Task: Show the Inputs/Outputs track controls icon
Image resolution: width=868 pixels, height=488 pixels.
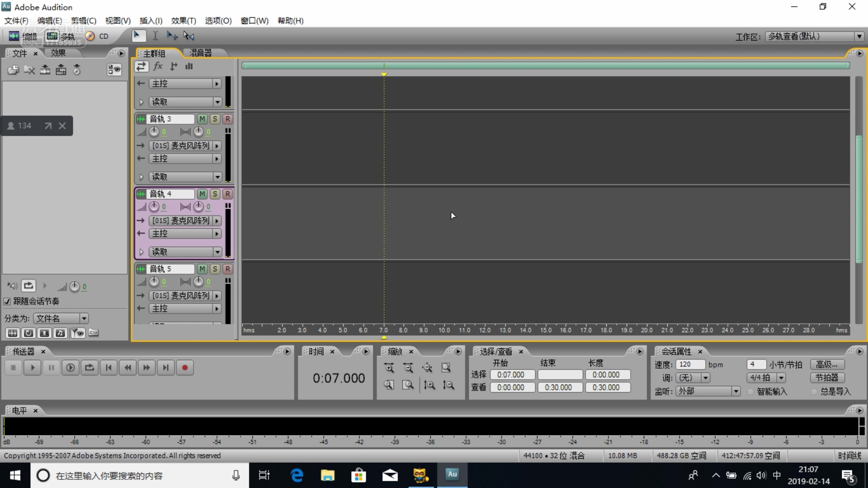Action: 141,66
